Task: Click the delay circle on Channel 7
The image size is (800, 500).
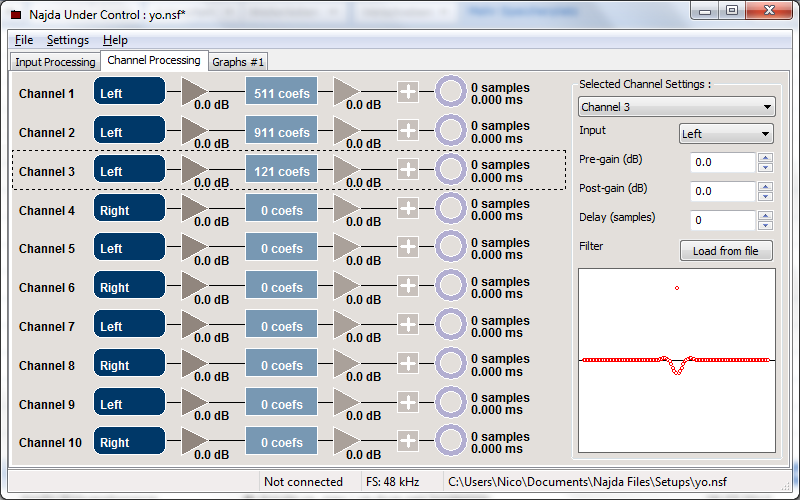Action: [x=451, y=324]
